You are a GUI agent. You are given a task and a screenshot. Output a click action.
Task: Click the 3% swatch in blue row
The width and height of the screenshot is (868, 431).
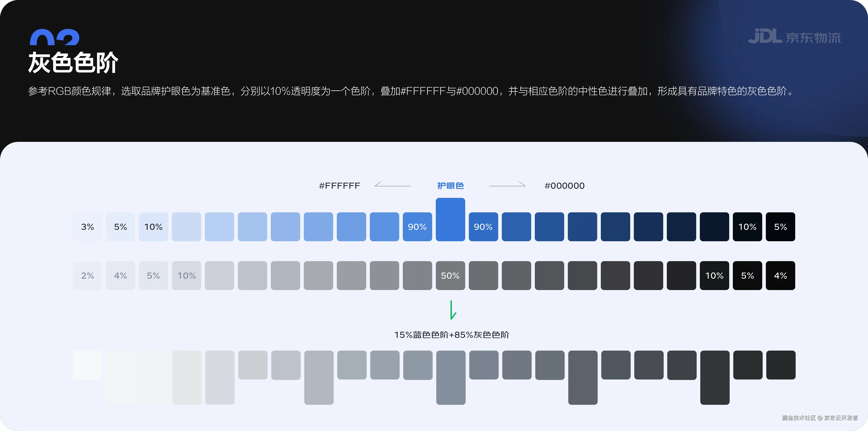pos(87,227)
